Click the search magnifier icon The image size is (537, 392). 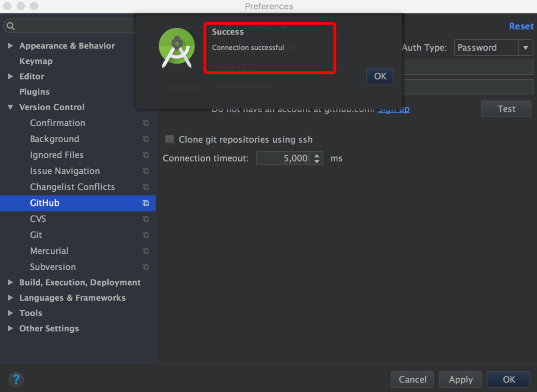point(11,26)
